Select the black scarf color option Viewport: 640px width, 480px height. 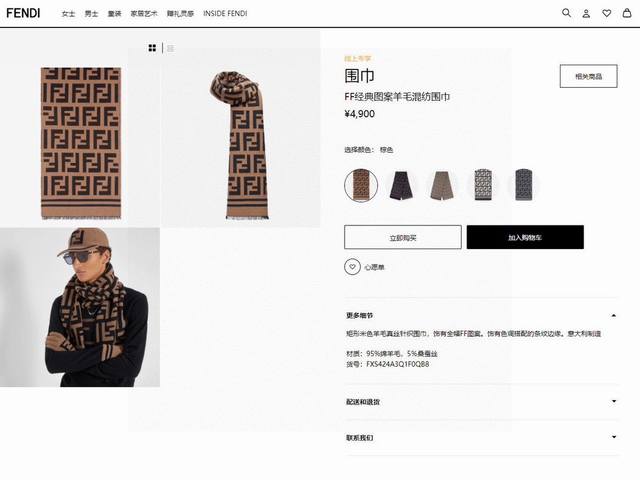401,185
